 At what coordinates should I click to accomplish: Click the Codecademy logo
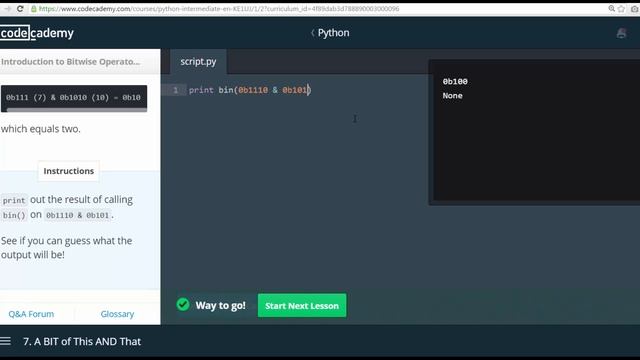click(x=37, y=33)
